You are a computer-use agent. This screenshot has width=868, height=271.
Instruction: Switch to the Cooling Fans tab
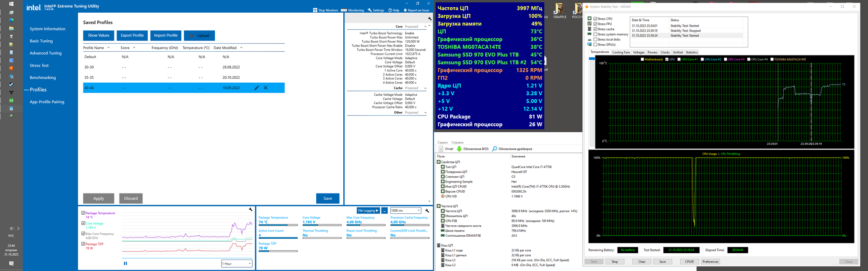tap(621, 53)
